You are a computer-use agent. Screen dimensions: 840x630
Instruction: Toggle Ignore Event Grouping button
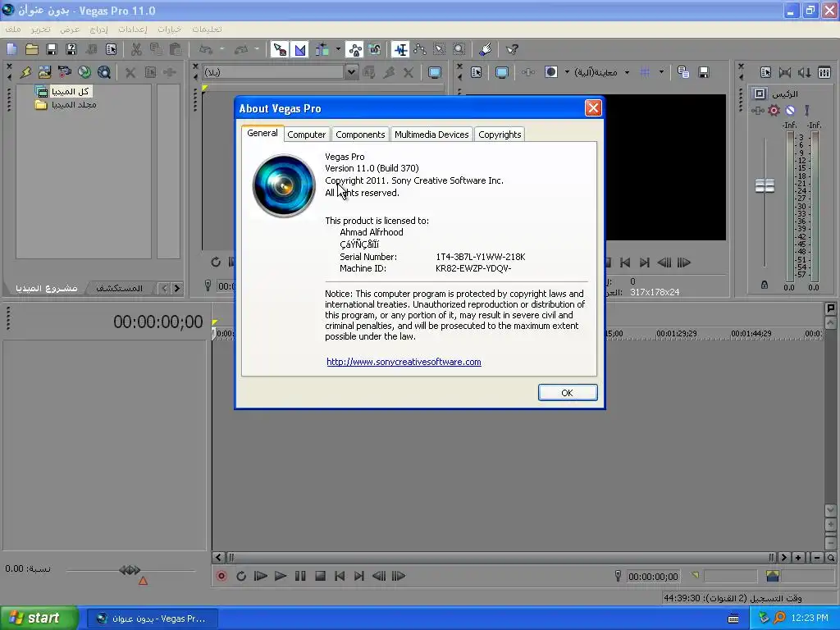pos(374,49)
